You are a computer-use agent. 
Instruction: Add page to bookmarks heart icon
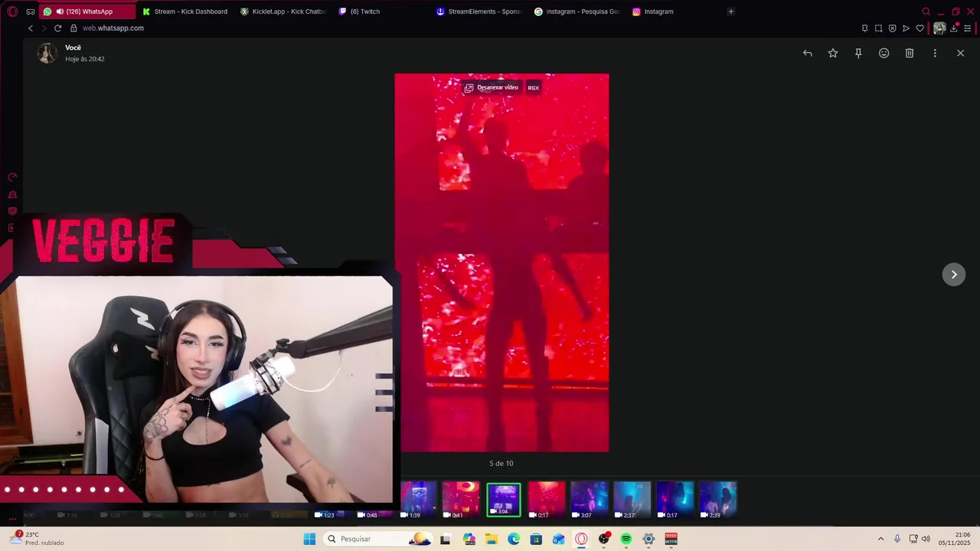(x=920, y=28)
